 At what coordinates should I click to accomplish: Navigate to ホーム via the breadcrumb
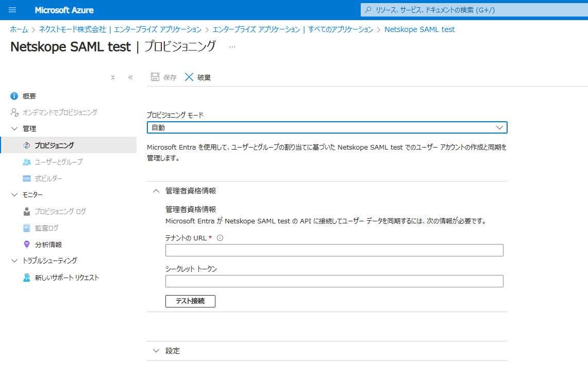point(17,29)
